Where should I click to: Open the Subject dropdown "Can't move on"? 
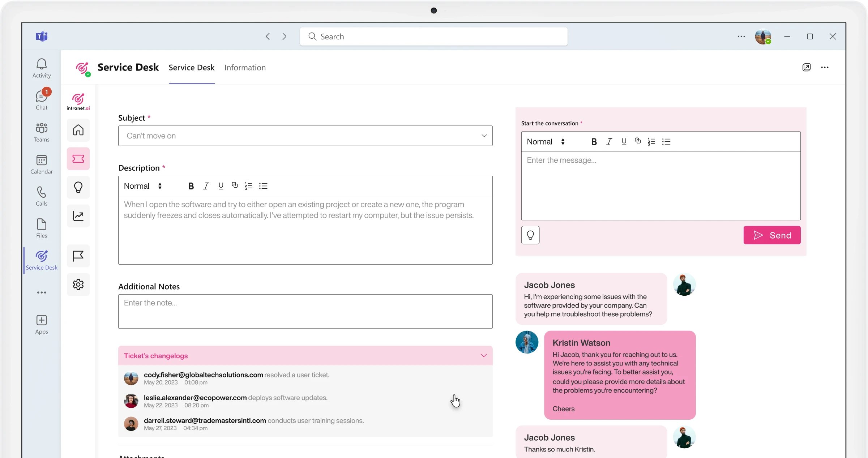click(305, 136)
